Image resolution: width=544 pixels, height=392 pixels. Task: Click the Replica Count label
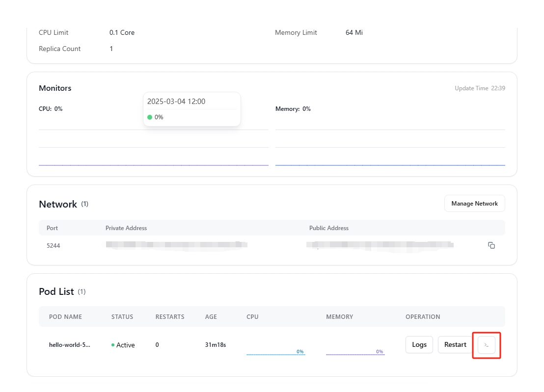click(x=60, y=49)
